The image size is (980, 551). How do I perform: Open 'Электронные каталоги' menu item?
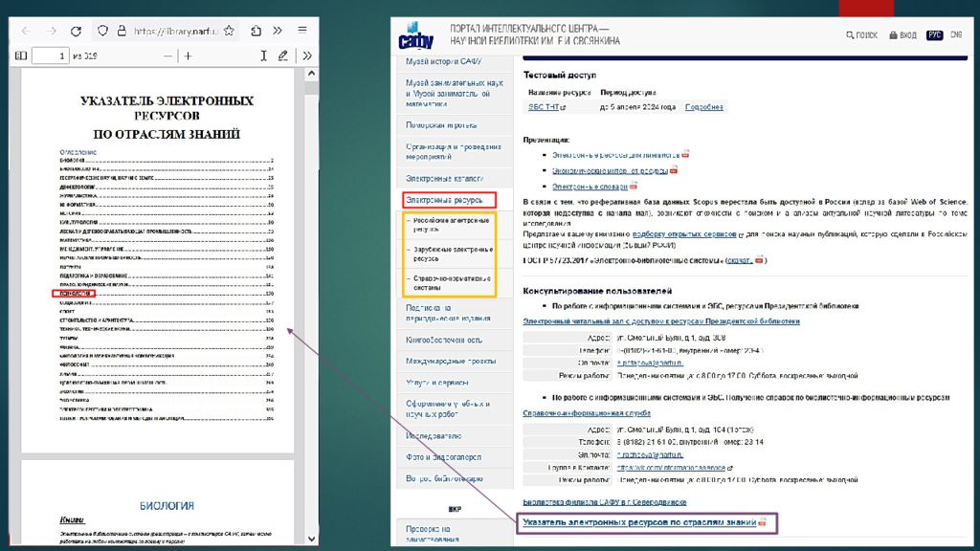(444, 178)
